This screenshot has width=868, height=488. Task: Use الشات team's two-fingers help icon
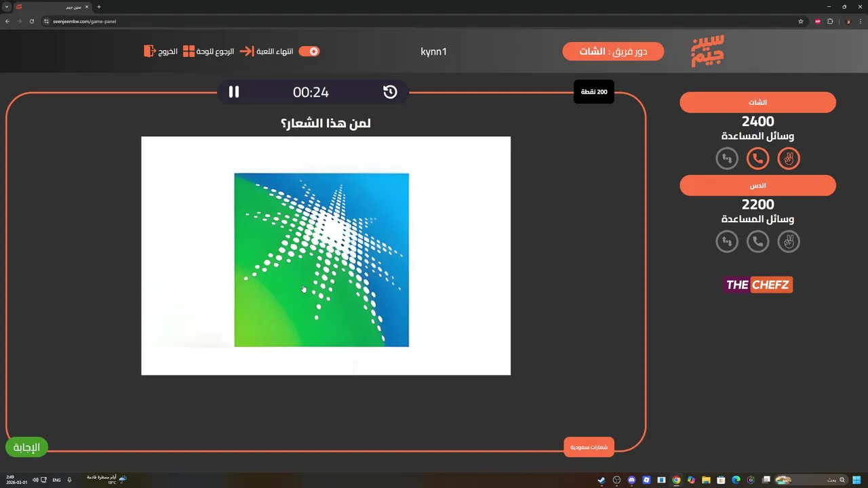(789, 159)
